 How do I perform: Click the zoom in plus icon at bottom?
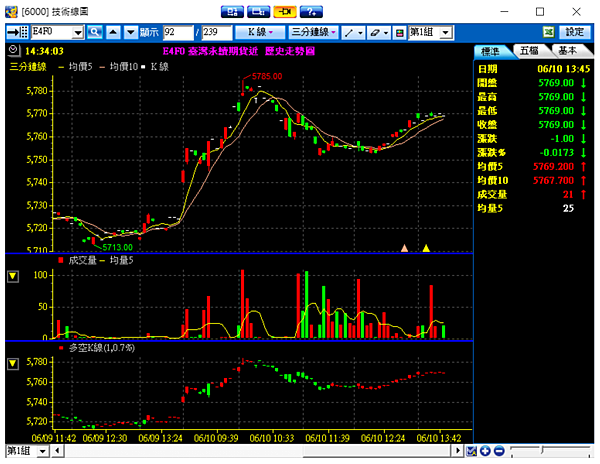click(x=485, y=451)
